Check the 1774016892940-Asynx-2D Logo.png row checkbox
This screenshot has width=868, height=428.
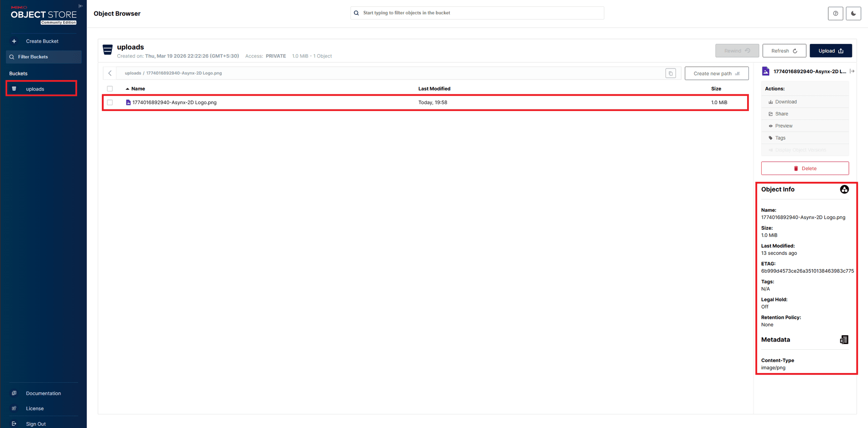point(110,102)
